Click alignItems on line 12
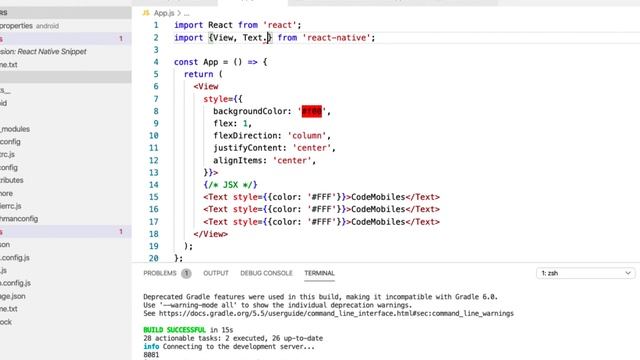The image size is (640, 360). 238,160
